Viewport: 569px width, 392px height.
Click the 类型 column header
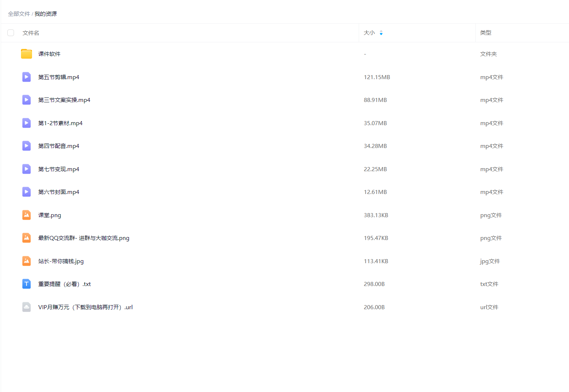[x=485, y=33]
